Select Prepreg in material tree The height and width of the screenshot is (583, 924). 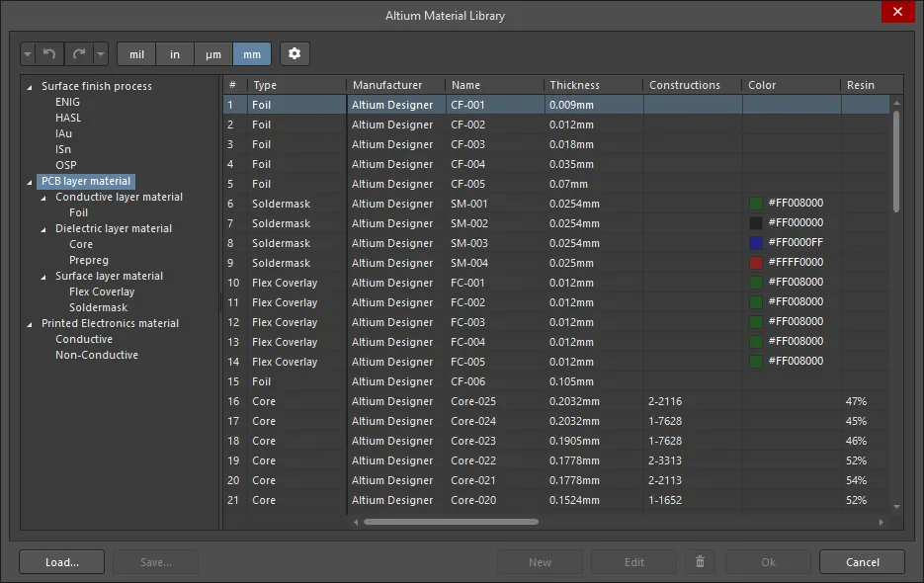[x=89, y=260]
